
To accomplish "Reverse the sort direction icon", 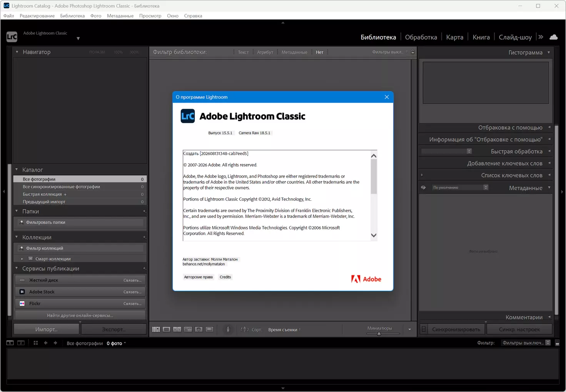I will pos(245,329).
